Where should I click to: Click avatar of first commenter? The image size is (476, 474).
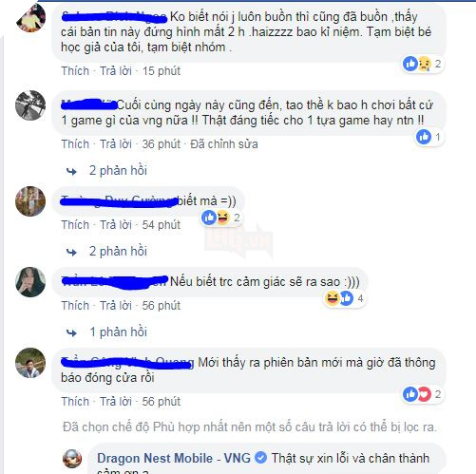pyautogui.click(x=30, y=17)
